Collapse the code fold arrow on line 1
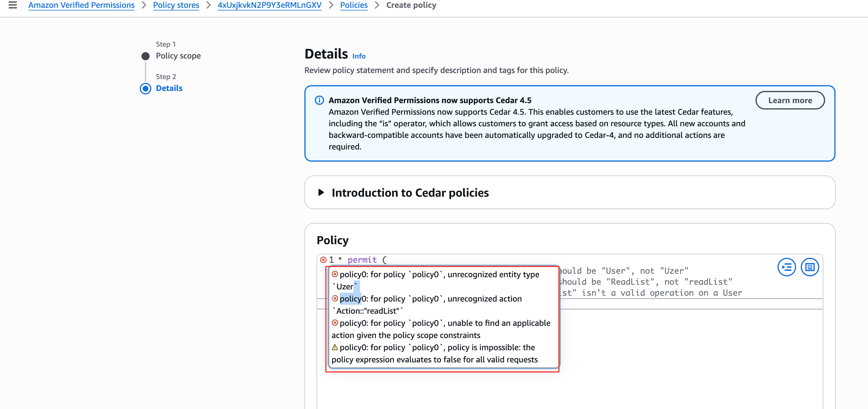 [x=340, y=259]
